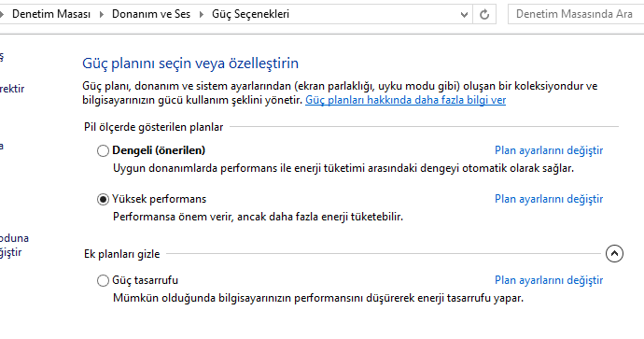Choose the Yüksek performans radio button
The width and height of the screenshot is (644, 339).
(x=103, y=199)
